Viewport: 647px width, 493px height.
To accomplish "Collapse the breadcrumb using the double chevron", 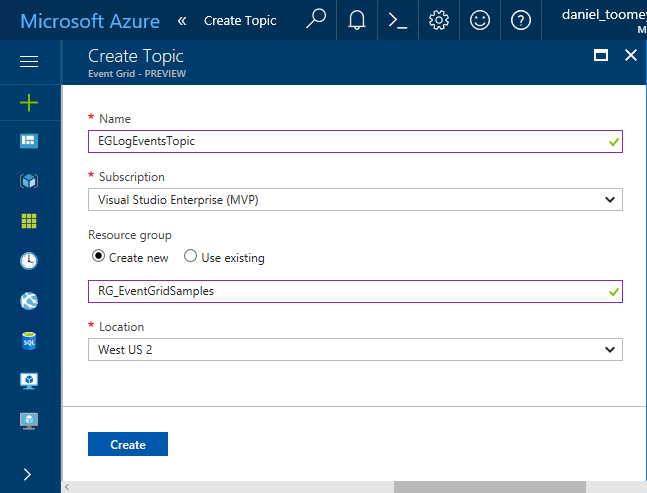I will 181,21.
